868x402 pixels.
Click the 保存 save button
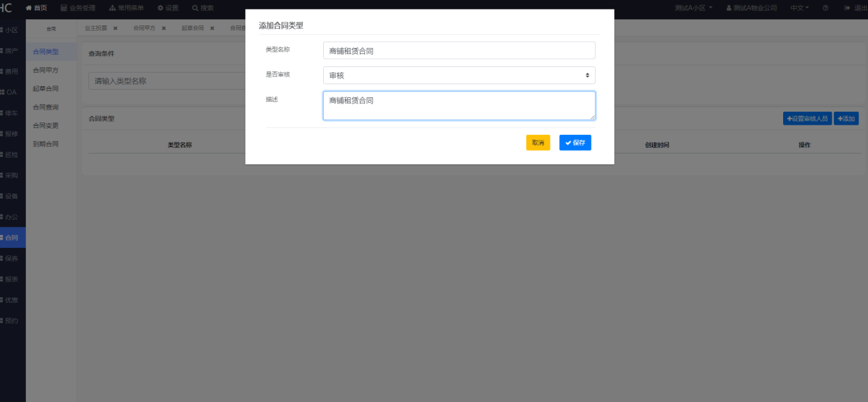[575, 142]
